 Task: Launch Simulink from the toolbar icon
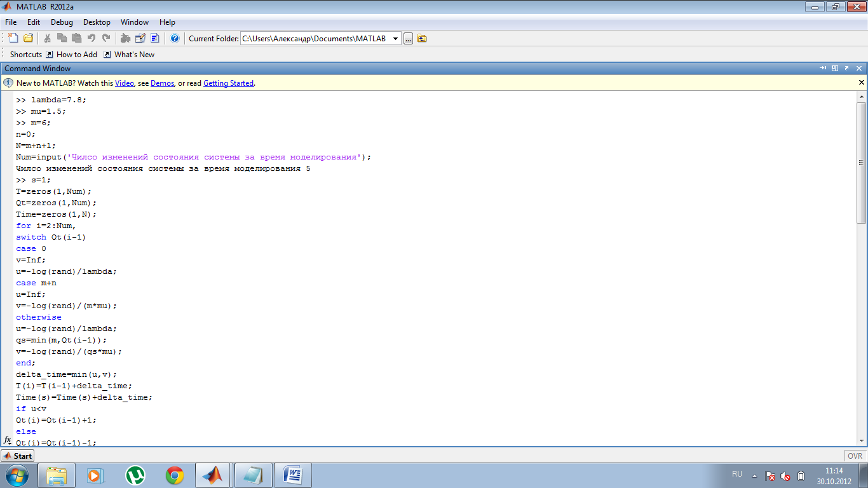tap(125, 38)
